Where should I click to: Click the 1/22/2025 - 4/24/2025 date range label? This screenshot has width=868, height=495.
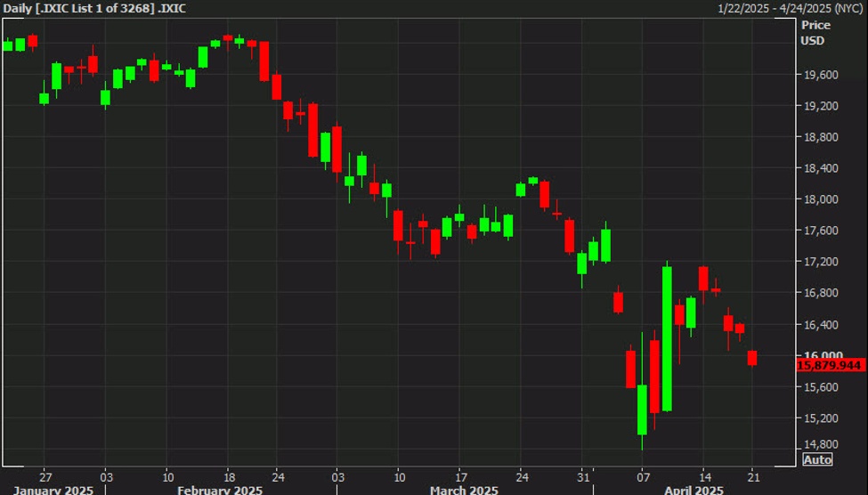click(791, 8)
